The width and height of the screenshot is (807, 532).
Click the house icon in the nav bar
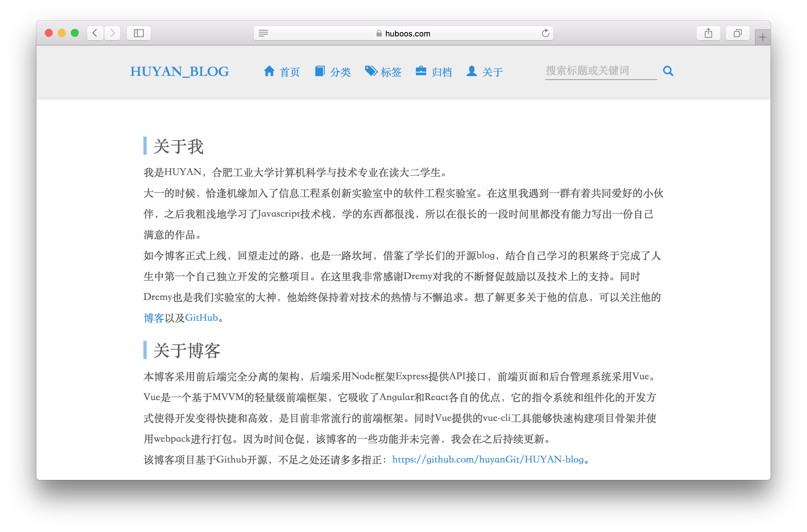[x=269, y=71]
